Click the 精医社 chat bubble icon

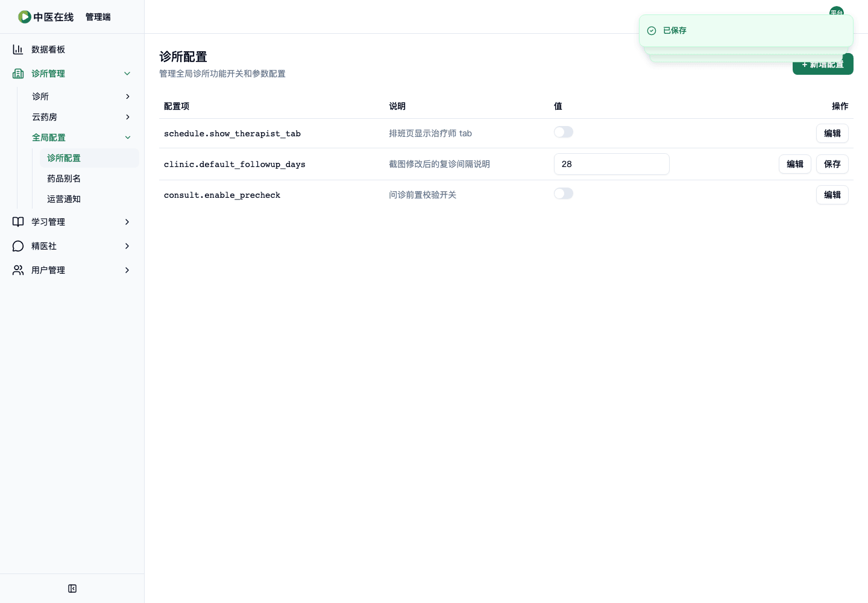click(x=18, y=246)
